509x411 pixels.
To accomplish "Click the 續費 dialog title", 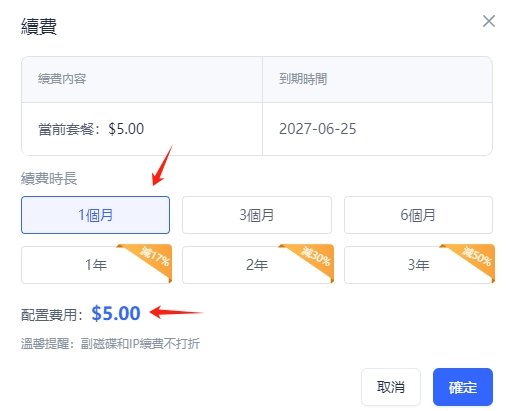I will point(39,26).
